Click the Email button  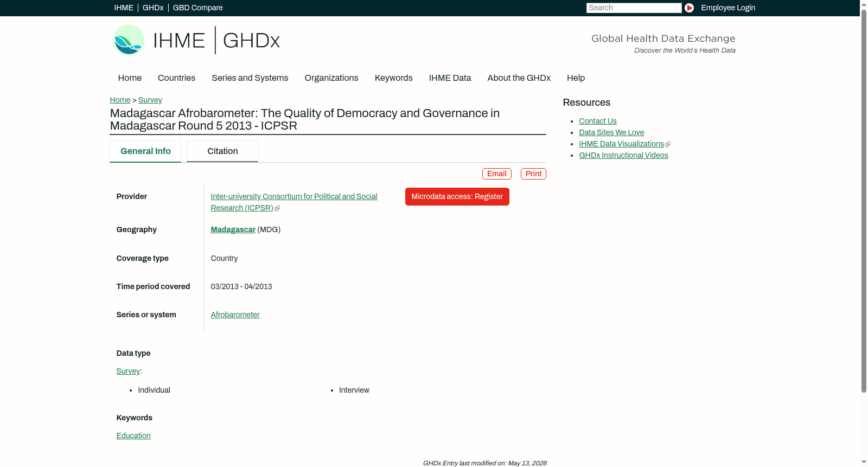(x=497, y=174)
